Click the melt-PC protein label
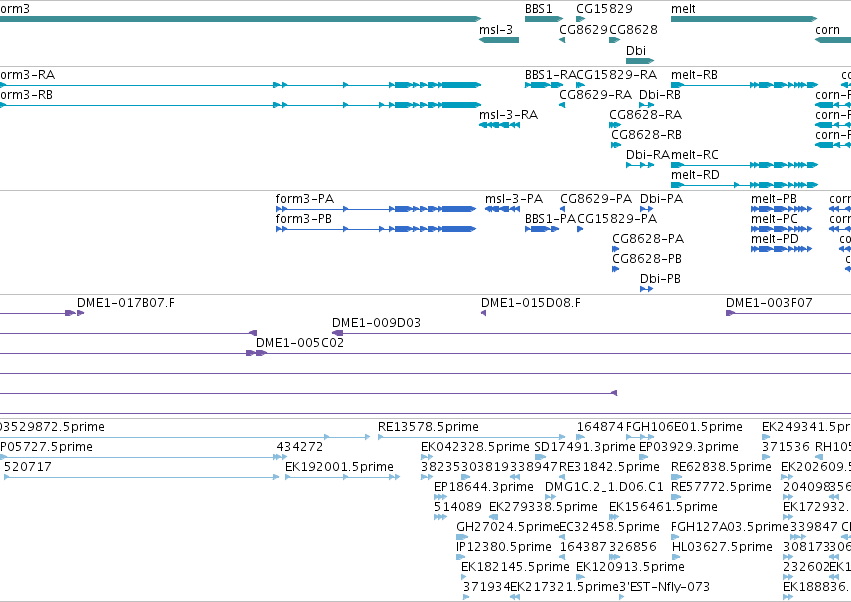The image size is (851, 602). [x=774, y=219]
